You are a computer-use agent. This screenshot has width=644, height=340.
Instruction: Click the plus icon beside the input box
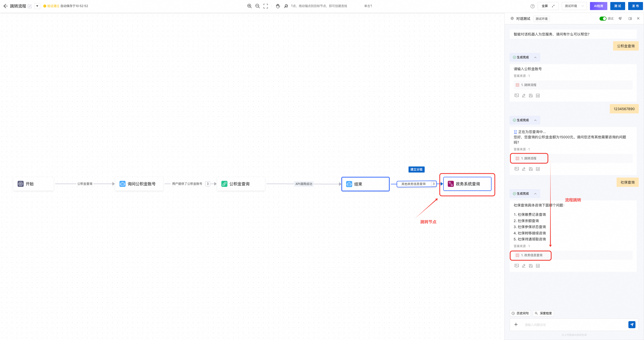(516, 325)
